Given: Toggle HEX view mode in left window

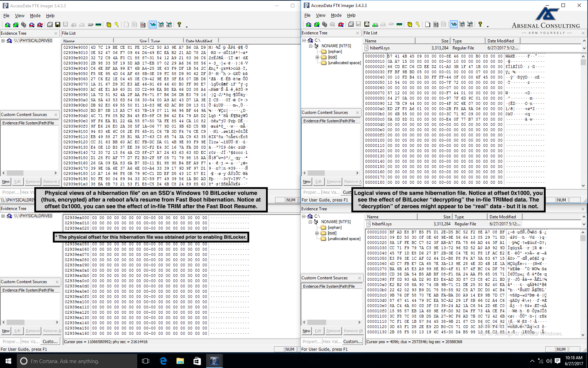Looking at the screenshot, I should point(169,25).
